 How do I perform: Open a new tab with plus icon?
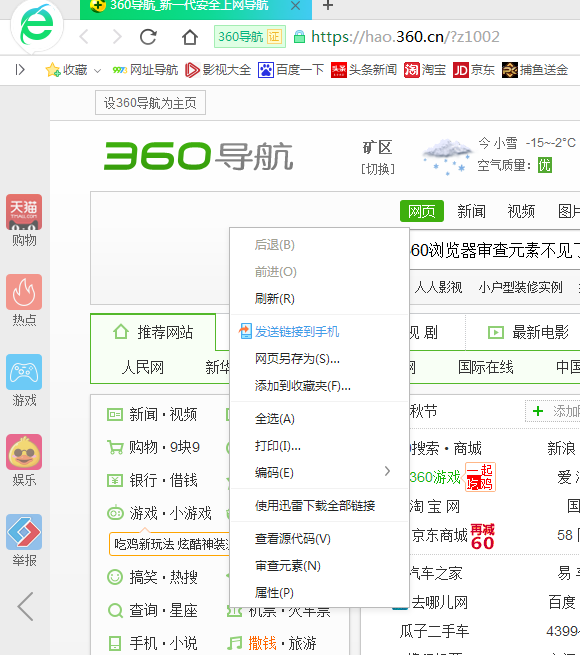[328, 5]
